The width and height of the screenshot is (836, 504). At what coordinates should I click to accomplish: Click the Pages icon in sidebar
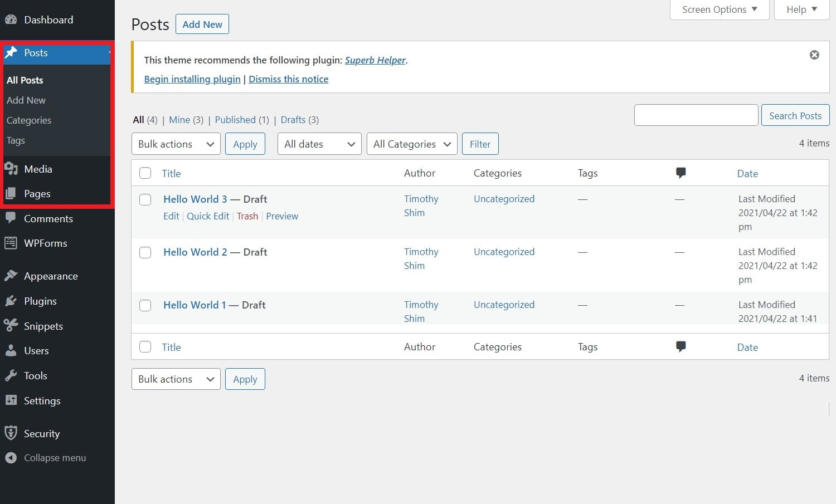tap(11, 194)
